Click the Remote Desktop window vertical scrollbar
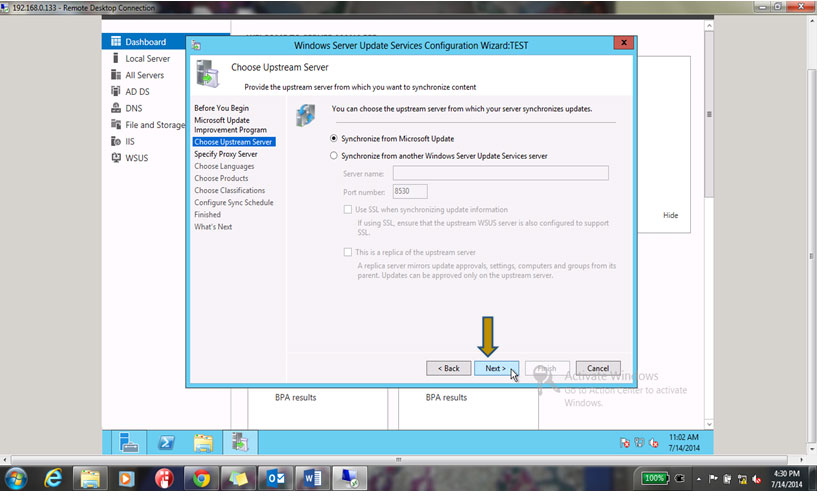Viewport: 827px width, 496px height. (812, 256)
